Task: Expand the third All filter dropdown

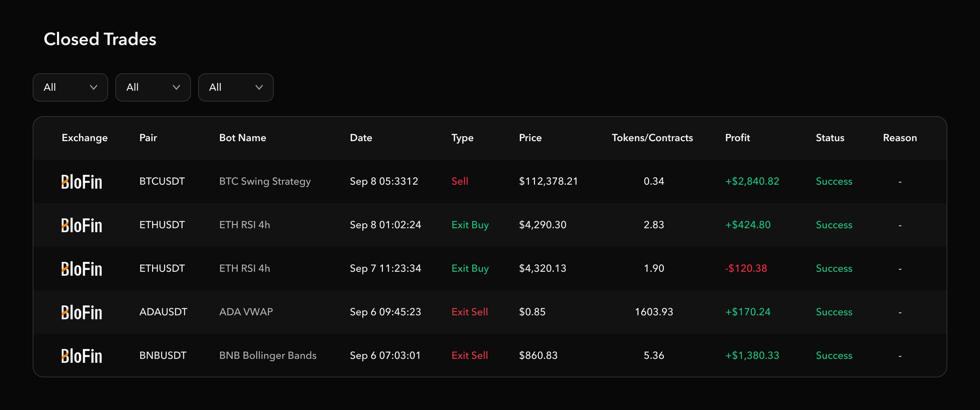Action: click(x=236, y=88)
